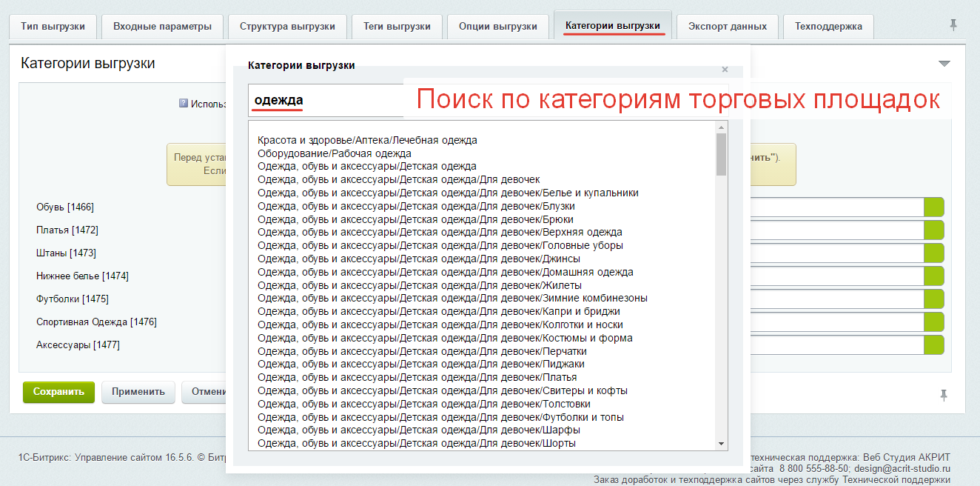The height and width of the screenshot is (486, 980).
Task: Click the category list scroll down arrow
Action: (x=722, y=443)
